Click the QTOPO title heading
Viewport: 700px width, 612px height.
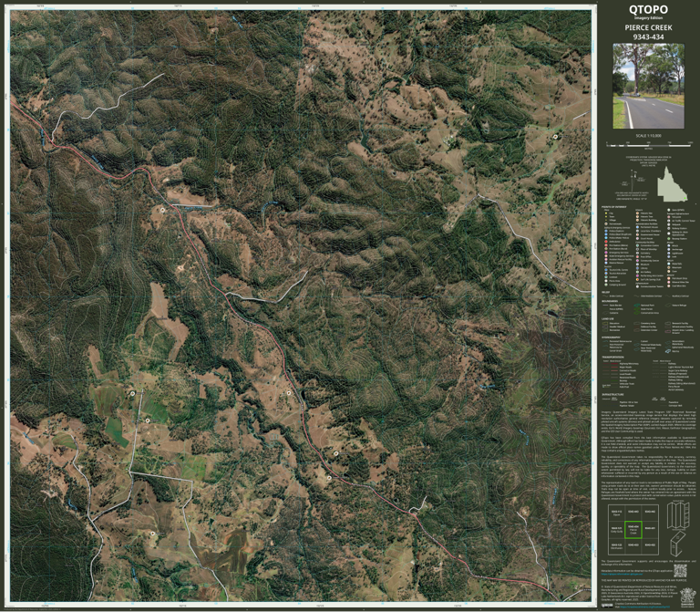(x=648, y=10)
